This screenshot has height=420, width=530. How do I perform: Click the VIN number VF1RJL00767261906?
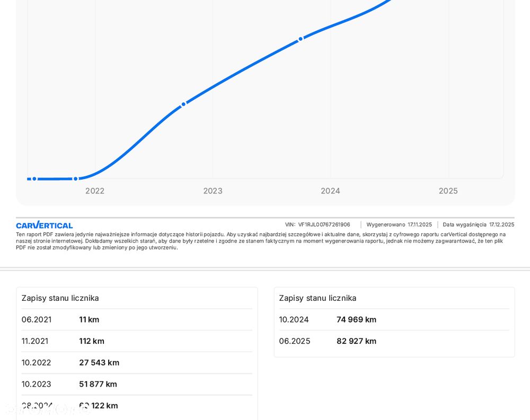tap(324, 225)
